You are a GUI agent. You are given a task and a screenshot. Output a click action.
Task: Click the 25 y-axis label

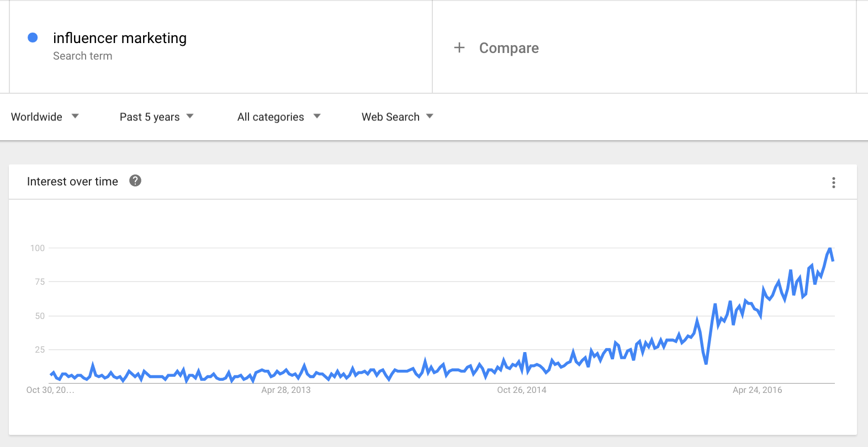tap(40, 350)
